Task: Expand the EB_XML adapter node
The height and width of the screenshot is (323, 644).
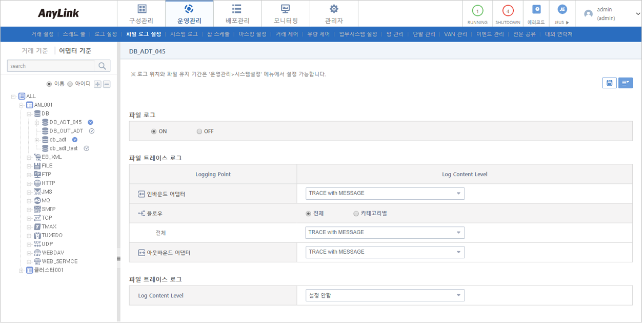Action: pyautogui.click(x=29, y=157)
